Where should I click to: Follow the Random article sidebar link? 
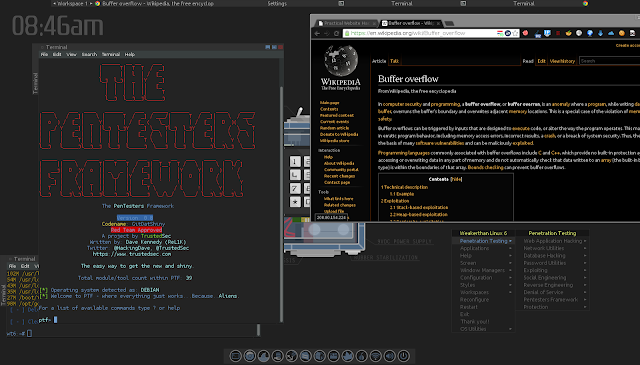[334, 128]
